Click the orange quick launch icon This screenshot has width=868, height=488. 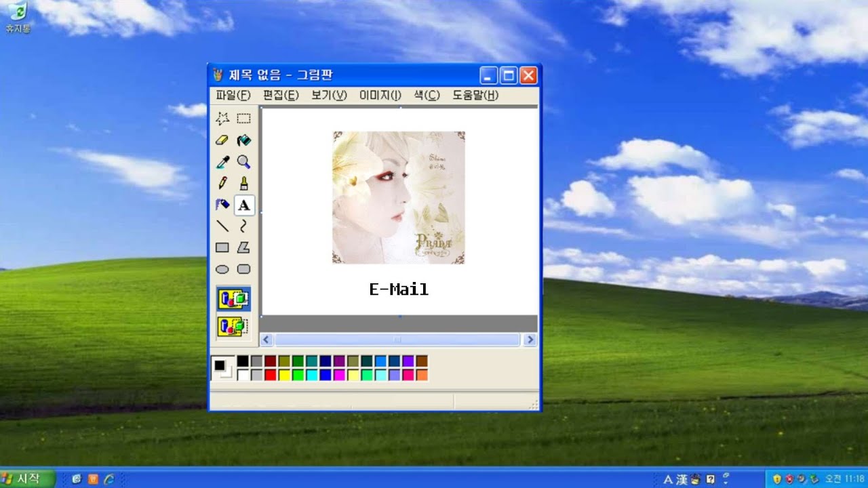[93, 479]
